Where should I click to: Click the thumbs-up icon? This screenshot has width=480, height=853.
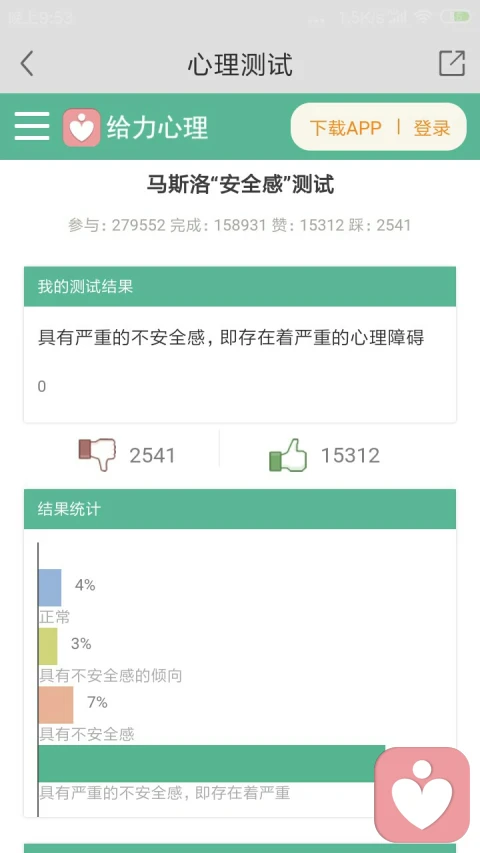(288, 455)
